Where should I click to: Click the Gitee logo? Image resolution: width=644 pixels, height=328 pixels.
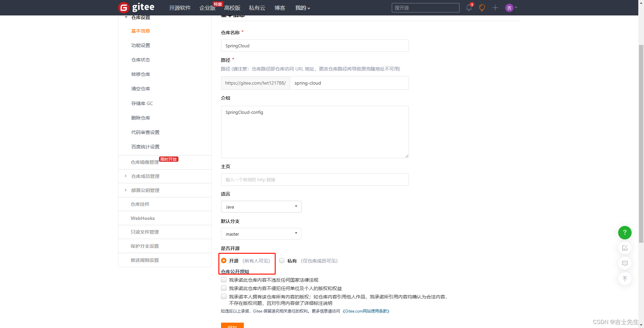pyautogui.click(x=136, y=7)
